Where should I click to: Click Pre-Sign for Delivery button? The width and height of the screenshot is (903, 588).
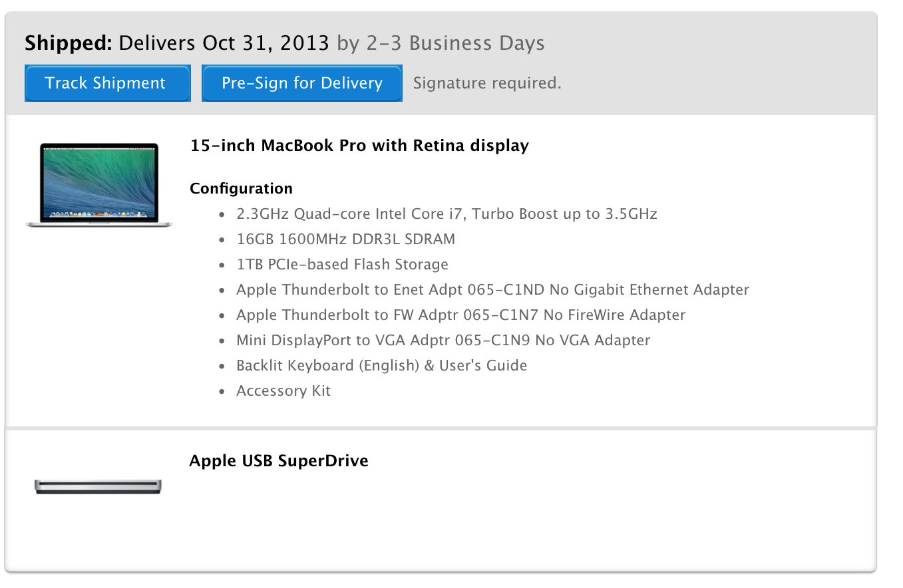click(x=302, y=83)
